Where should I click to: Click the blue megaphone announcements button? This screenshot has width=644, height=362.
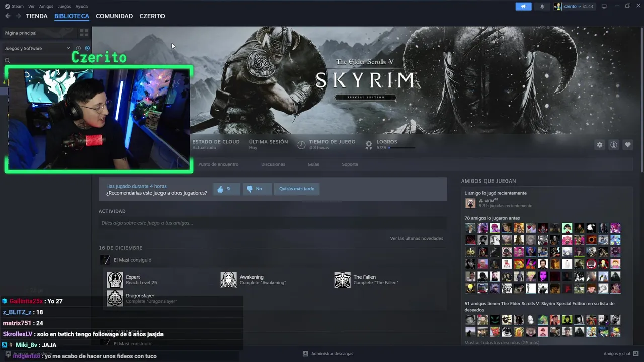[x=523, y=6]
